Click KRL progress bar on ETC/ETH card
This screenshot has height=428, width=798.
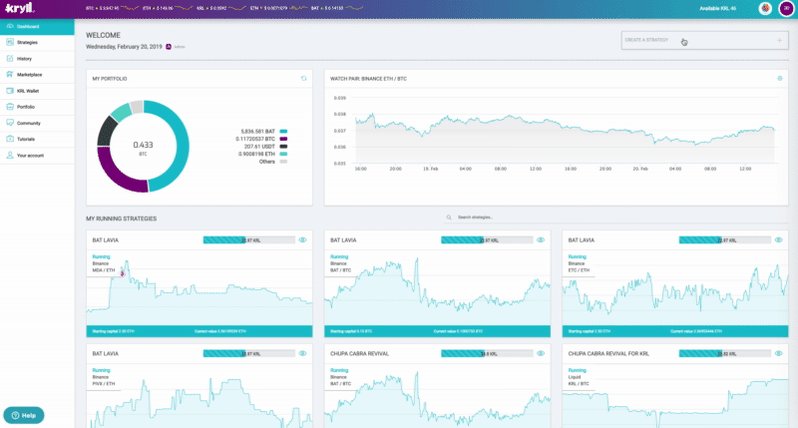pyautogui.click(x=725, y=240)
